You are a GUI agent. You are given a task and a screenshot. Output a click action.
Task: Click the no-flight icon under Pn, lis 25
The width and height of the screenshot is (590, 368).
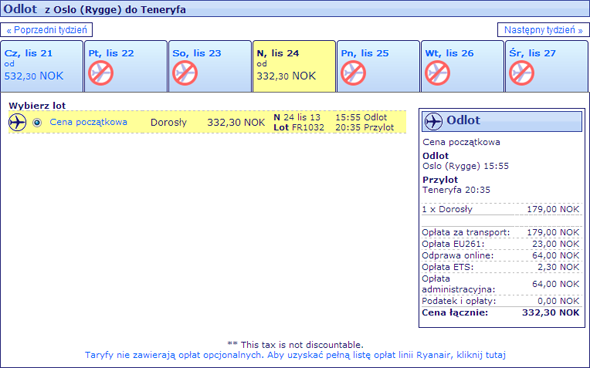[353, 73]
